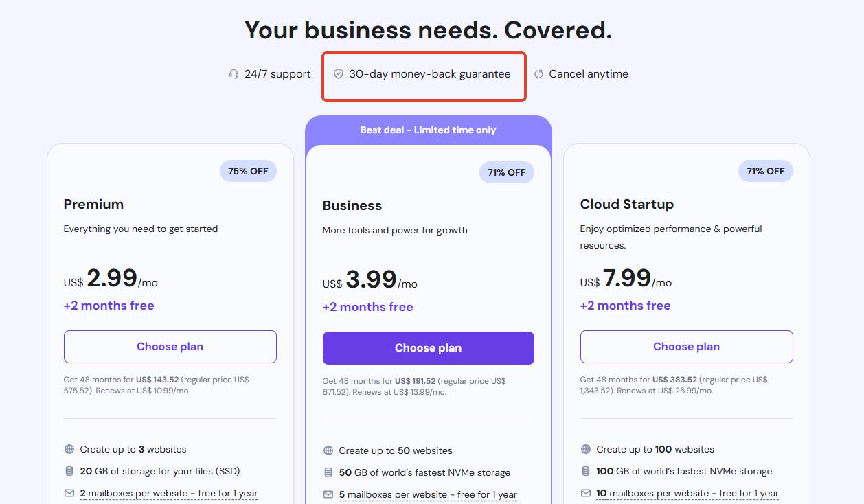864x504 pixels.
Task: Click the globe icon in the Premium plan
Action: coord(69,450)
